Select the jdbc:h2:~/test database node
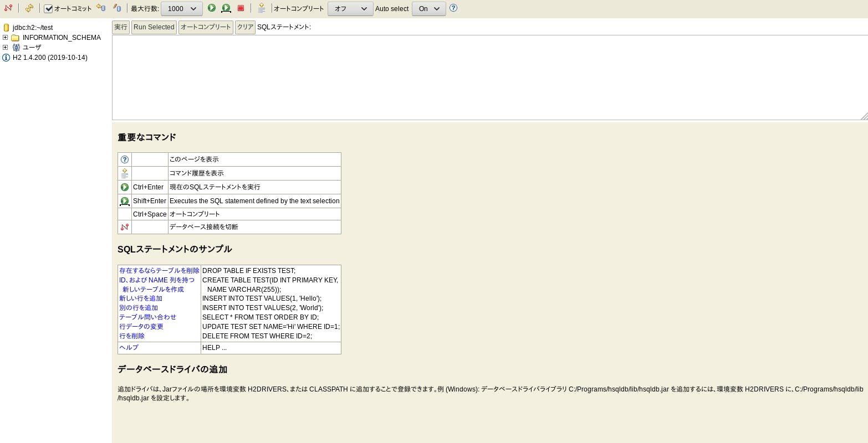The image size is (868, 443). 33,28
